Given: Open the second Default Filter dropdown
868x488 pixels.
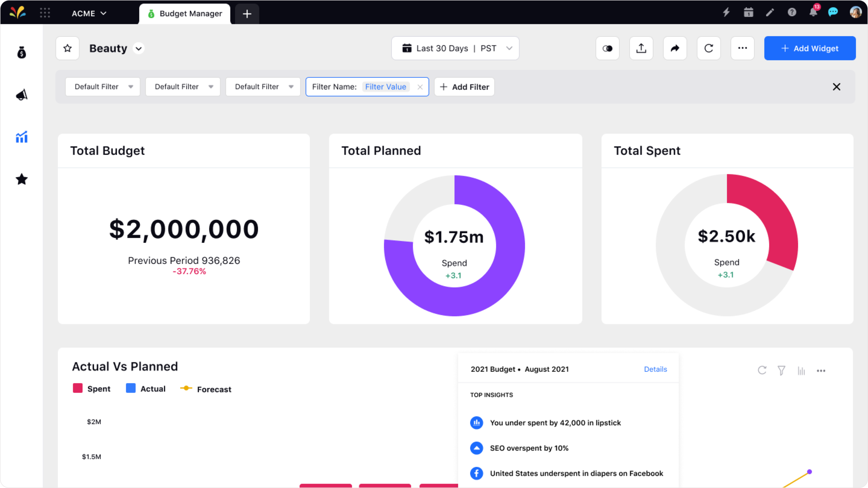Looking at the screenshot, I should (x=183, y=87).
